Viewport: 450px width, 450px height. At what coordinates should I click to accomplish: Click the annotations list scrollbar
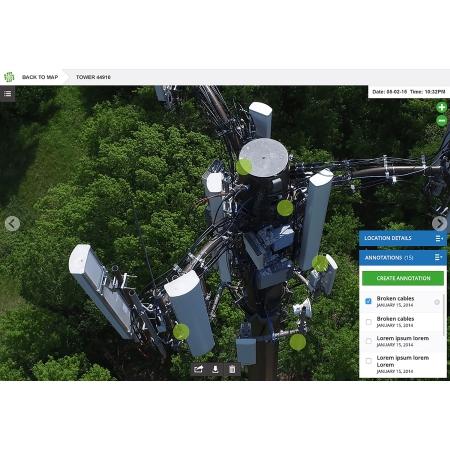444,315
